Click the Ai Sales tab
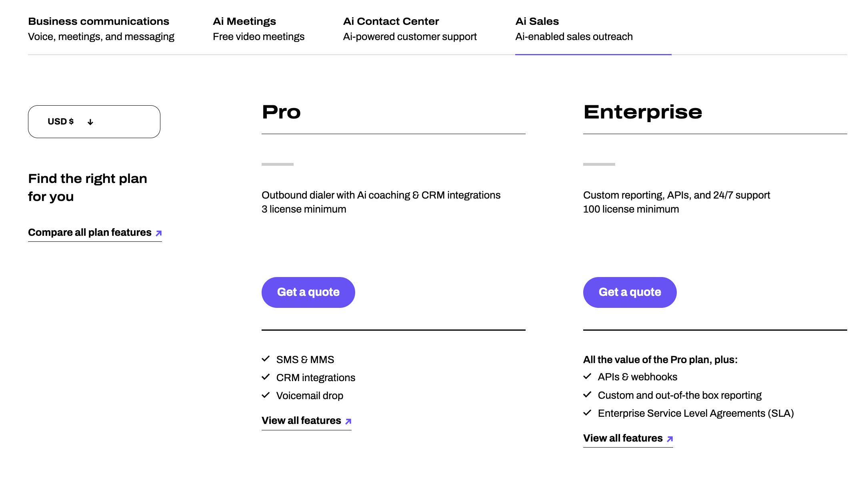Image resolution: width=868 pixels, height=478 pixels. [x=574, y=28]
